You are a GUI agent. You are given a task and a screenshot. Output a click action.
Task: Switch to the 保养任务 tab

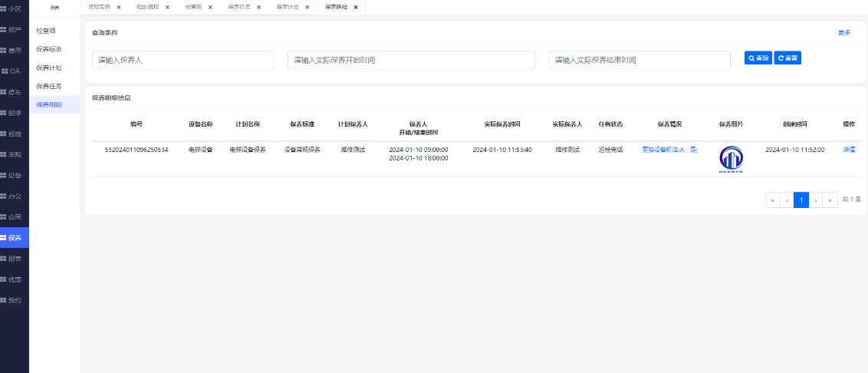point(238,7)
